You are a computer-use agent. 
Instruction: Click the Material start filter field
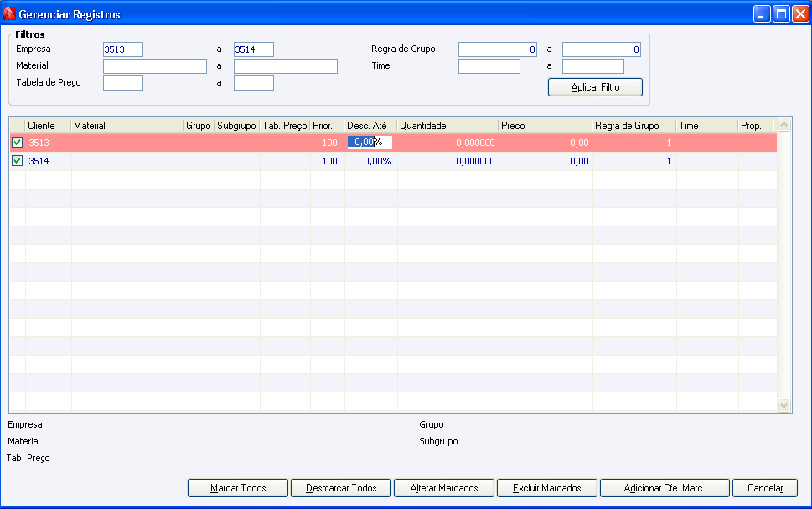coord(155,66)
